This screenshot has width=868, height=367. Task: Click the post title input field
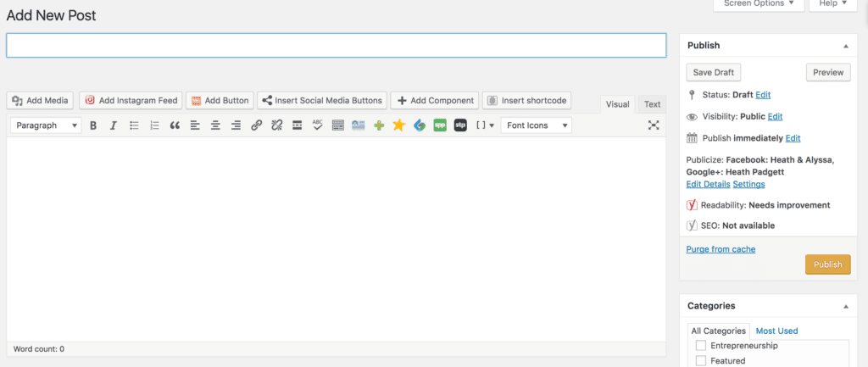pos(336,46)
